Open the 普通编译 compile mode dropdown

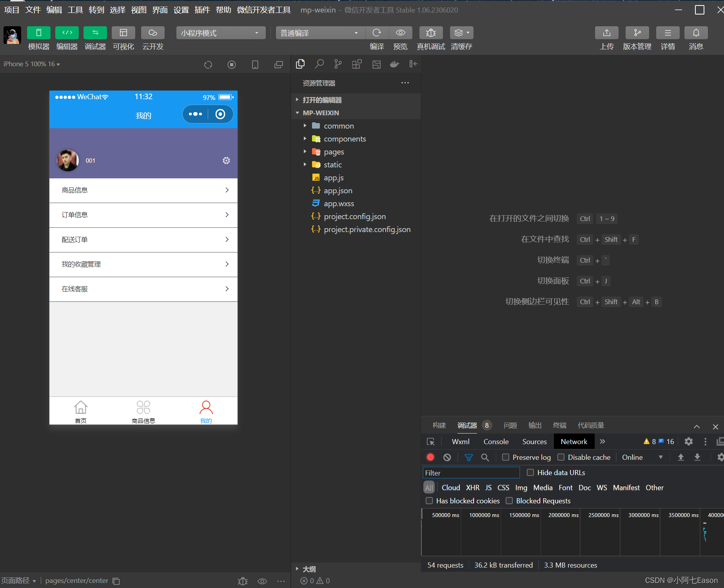coord(320,33)
